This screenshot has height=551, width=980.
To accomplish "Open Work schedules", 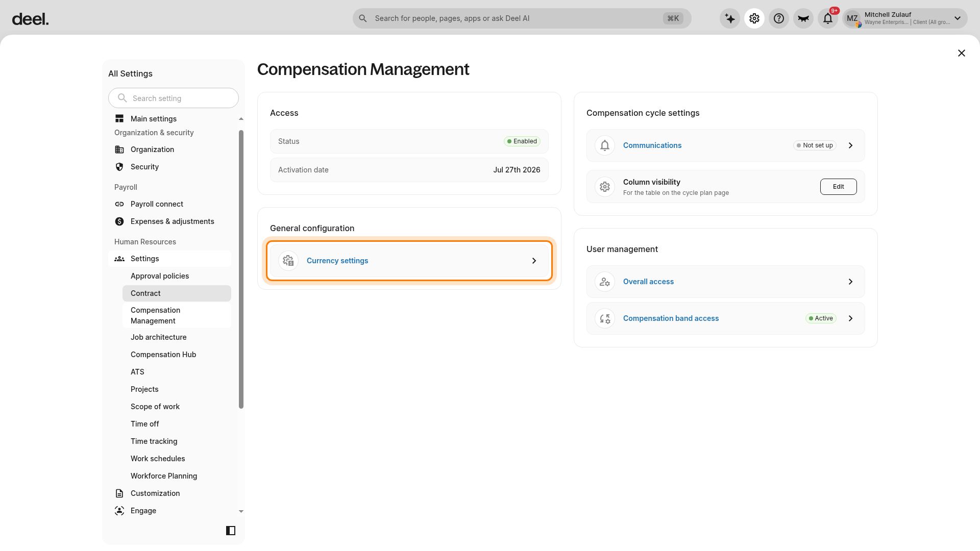I will (x=177, y=459).
